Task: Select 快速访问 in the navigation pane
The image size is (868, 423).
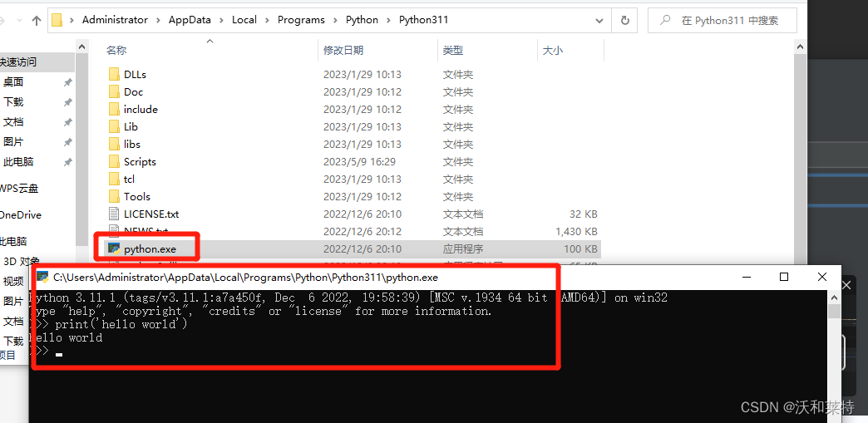Action: point(18,62)
